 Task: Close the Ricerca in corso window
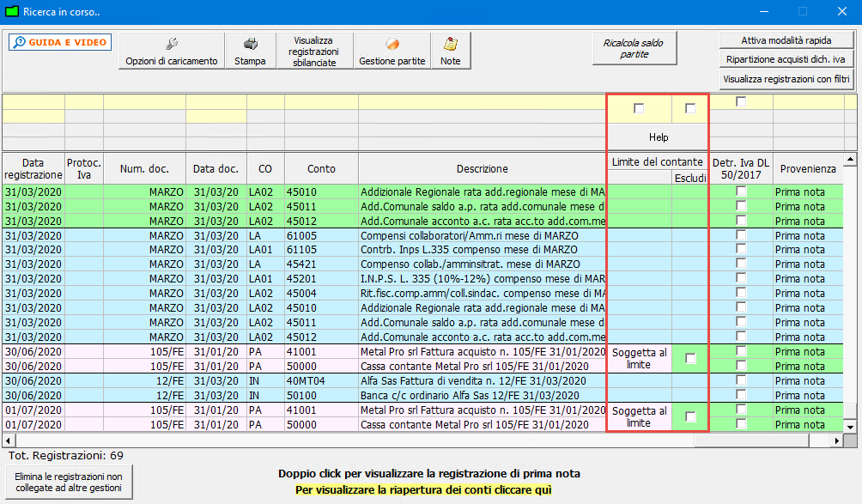841,11
